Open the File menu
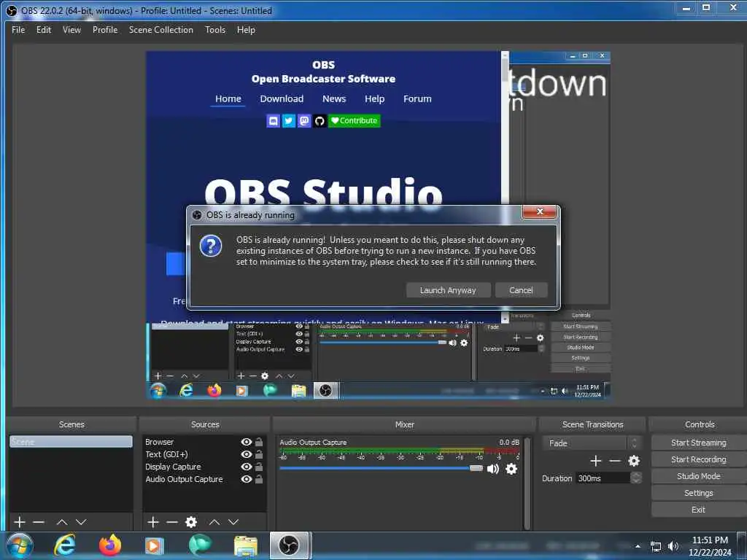 [x=18, y=29]
